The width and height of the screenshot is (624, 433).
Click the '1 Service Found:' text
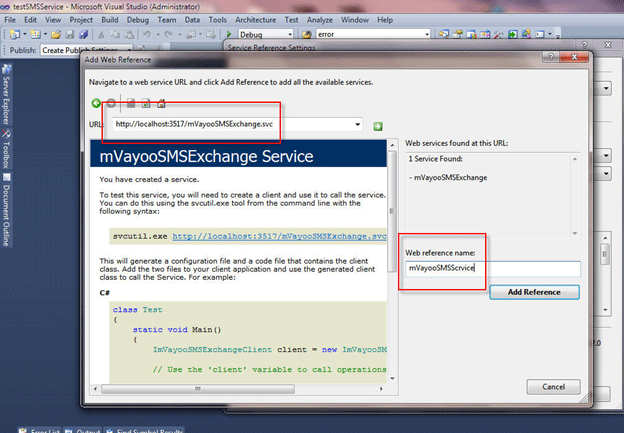[435, 159]
